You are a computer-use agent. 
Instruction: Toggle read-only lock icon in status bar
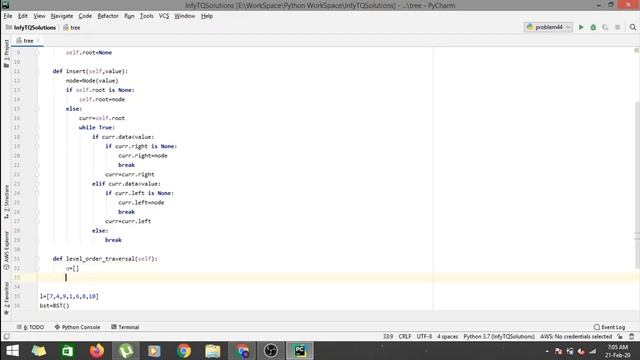coord(620,337)
